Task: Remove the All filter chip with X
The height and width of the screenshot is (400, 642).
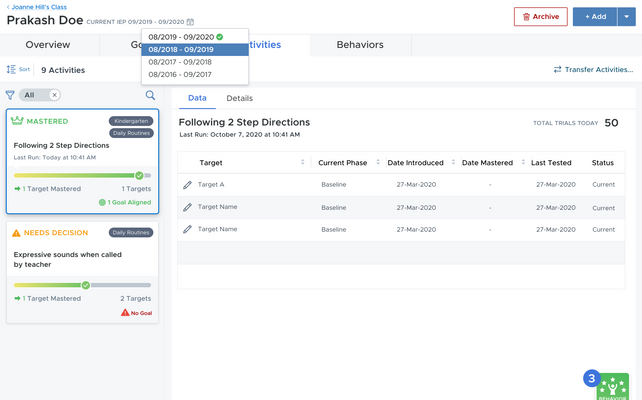Action: point(54,95)
